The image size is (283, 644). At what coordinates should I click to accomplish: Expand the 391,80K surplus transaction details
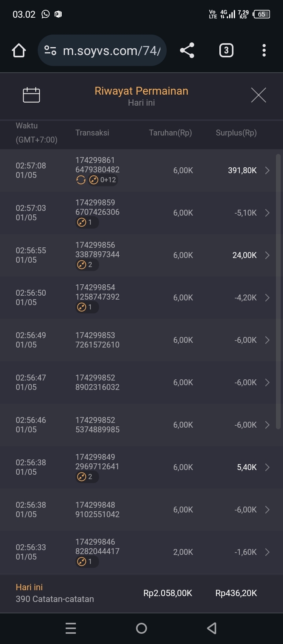click(x=267, y=170)
